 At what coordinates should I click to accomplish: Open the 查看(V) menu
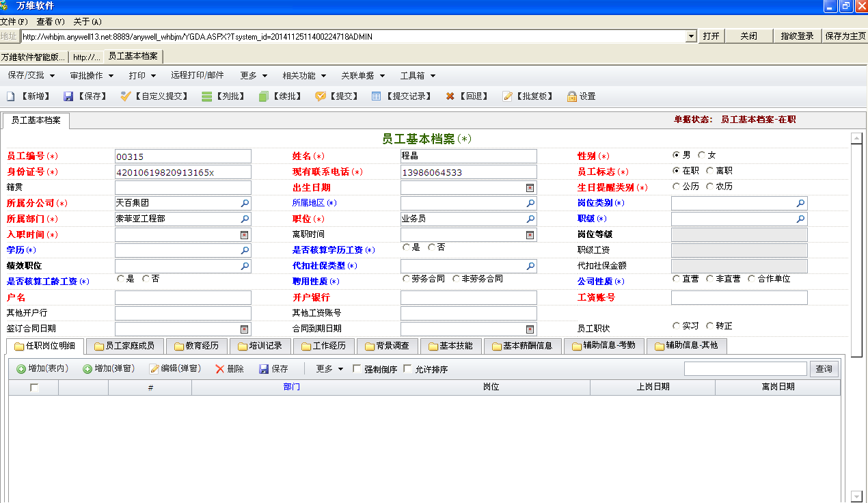(x=51, y=22)
